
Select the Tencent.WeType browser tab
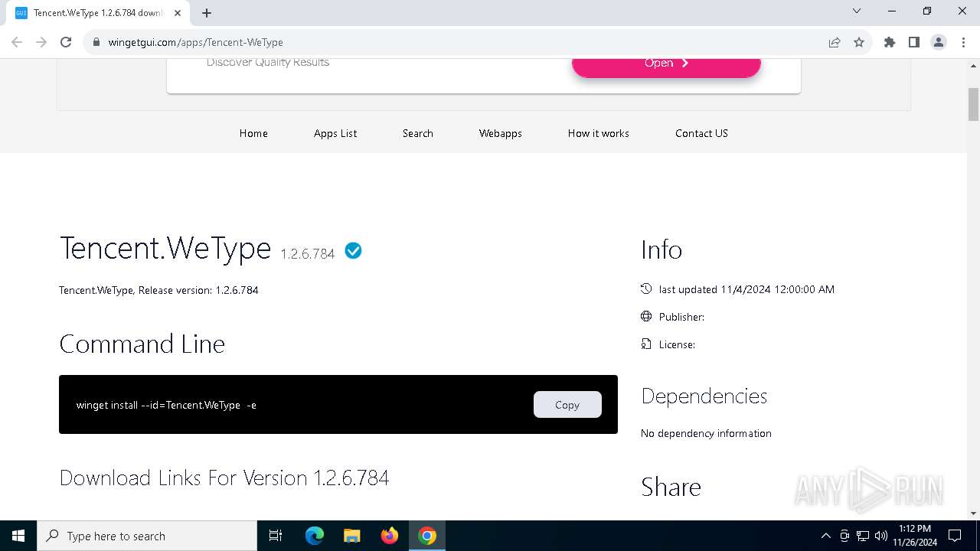pos(98,13)
